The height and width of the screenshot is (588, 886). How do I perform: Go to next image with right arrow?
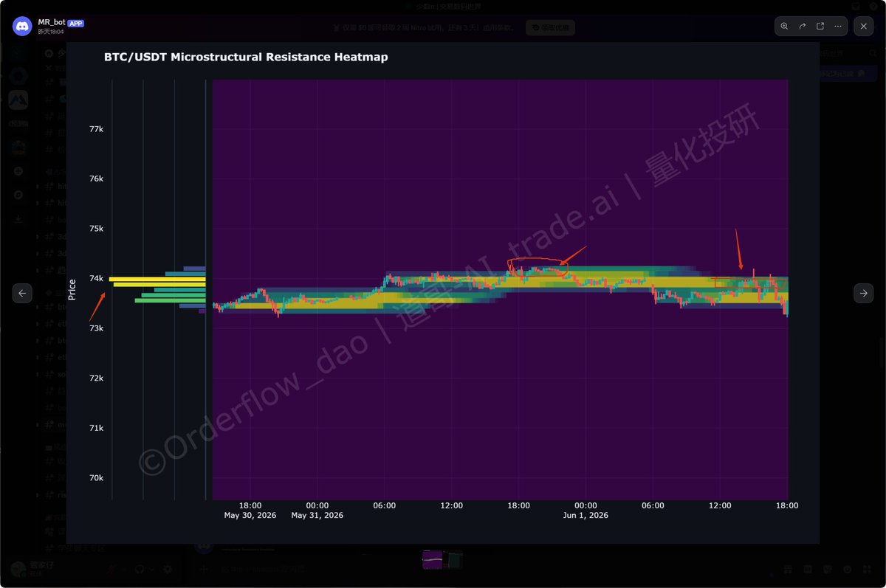(x=864, y=294)
